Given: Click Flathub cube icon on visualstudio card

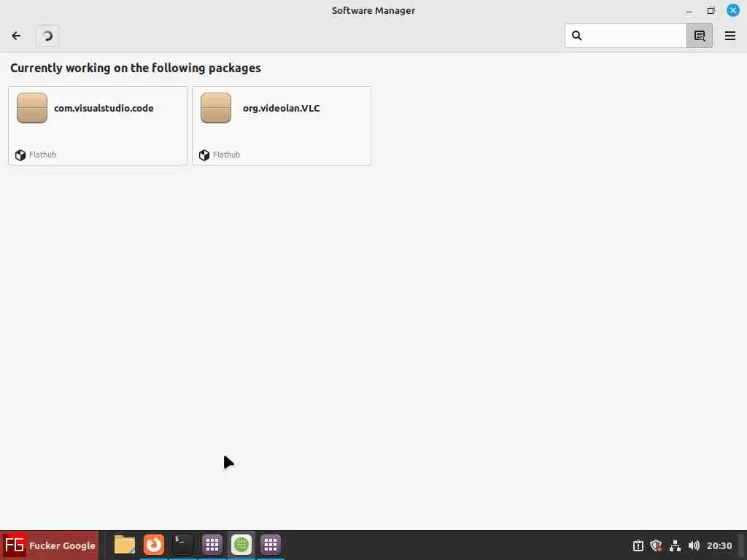Looking at the screenshot, I should [20, 155].
